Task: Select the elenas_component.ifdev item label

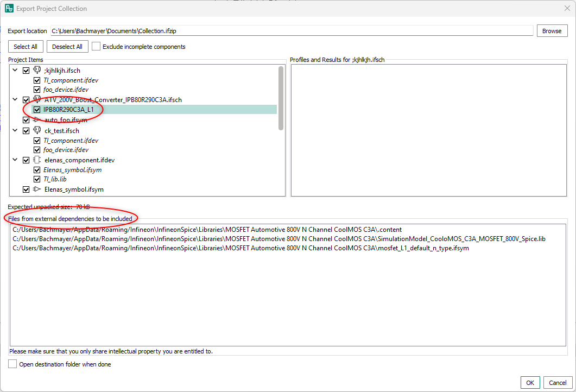Action: tap(79, 160)
